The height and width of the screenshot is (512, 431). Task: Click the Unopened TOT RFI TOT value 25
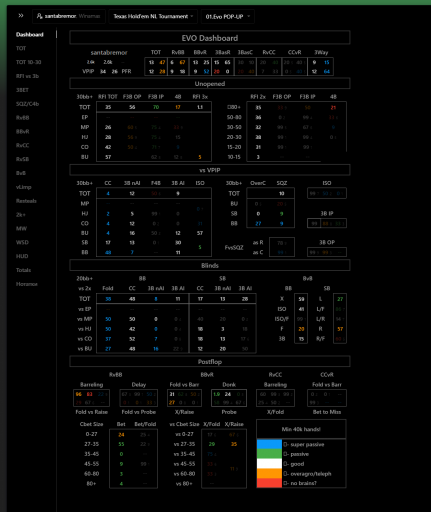tap(108, 107)
